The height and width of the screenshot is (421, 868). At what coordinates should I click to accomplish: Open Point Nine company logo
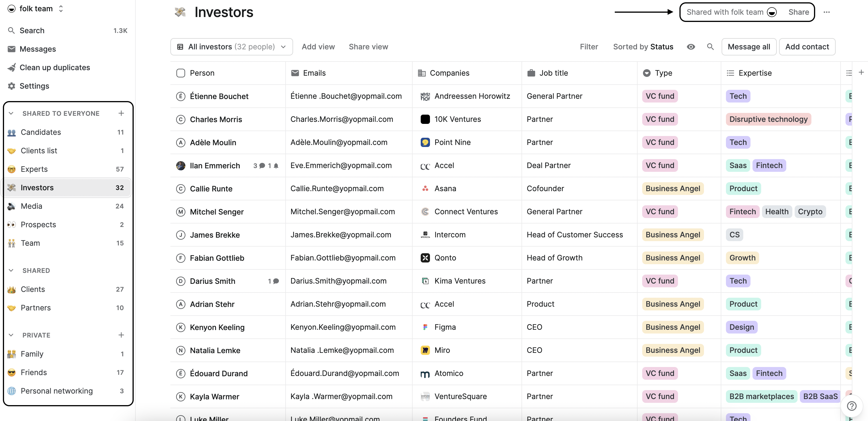point(425,142)
